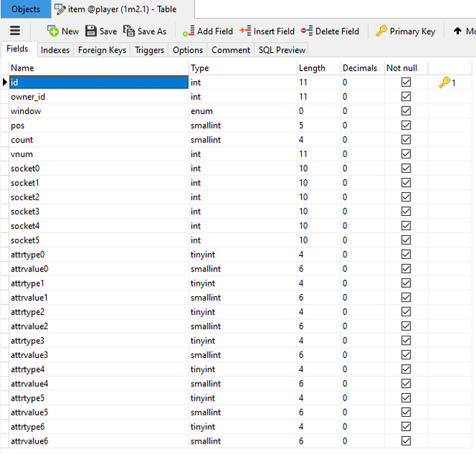Click the Save button label

coord(108,31)
